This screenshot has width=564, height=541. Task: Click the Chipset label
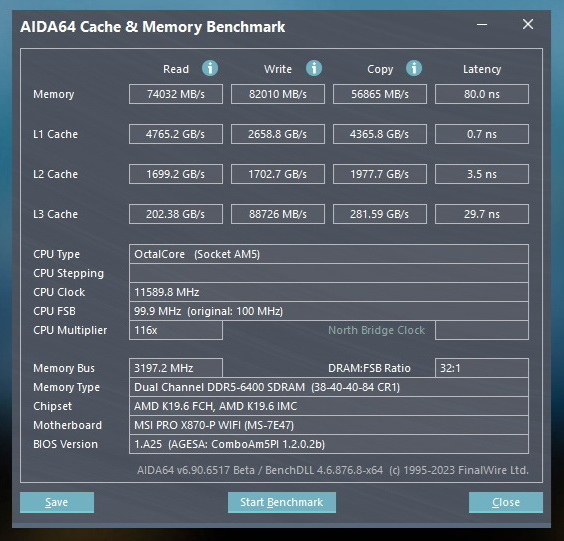[x=53, y=406]
